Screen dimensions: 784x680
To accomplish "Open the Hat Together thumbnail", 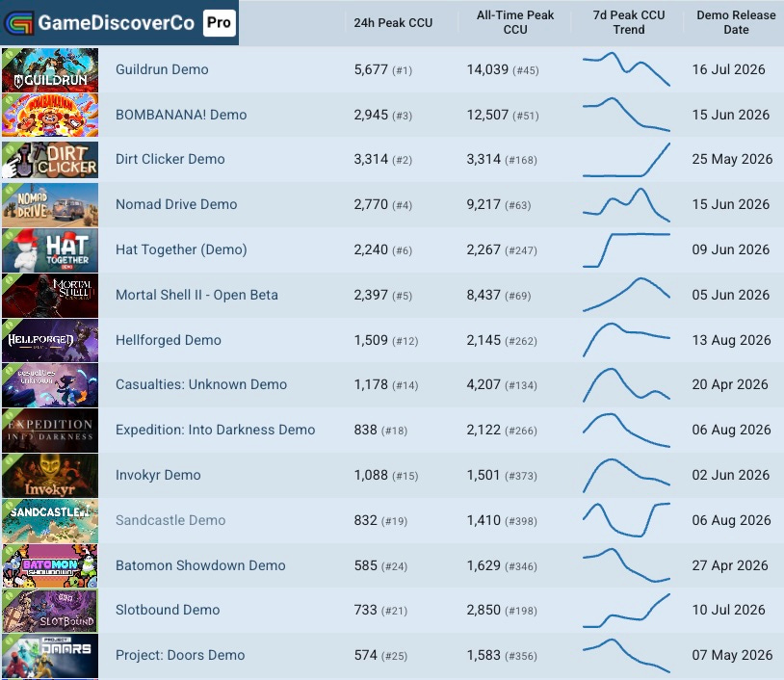I will point(50,250).
